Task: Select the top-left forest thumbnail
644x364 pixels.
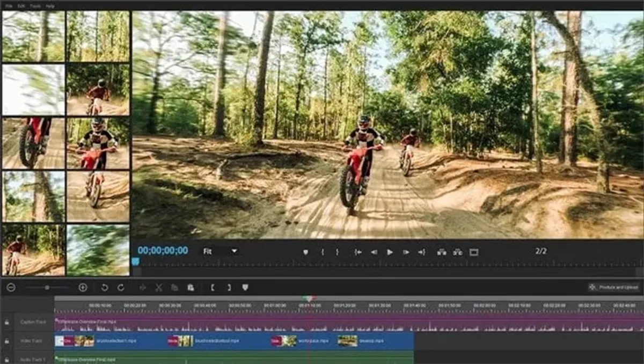Action: coord(33,37)
